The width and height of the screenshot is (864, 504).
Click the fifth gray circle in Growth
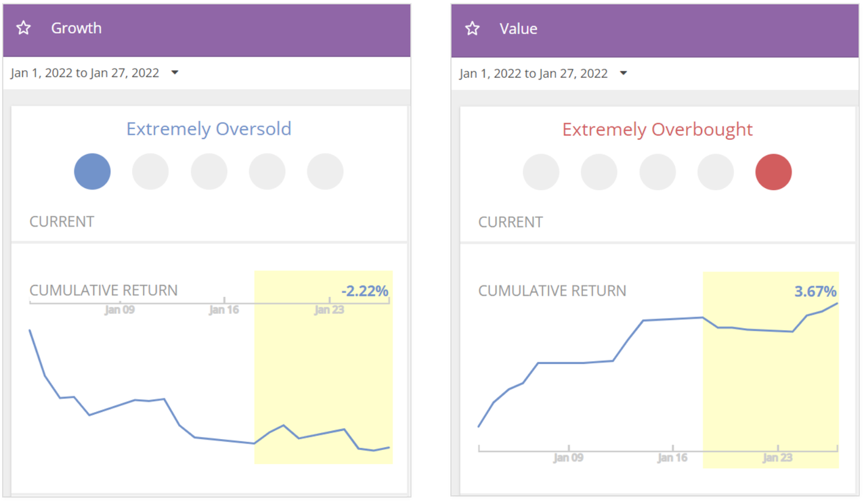[x=325, y=171]
